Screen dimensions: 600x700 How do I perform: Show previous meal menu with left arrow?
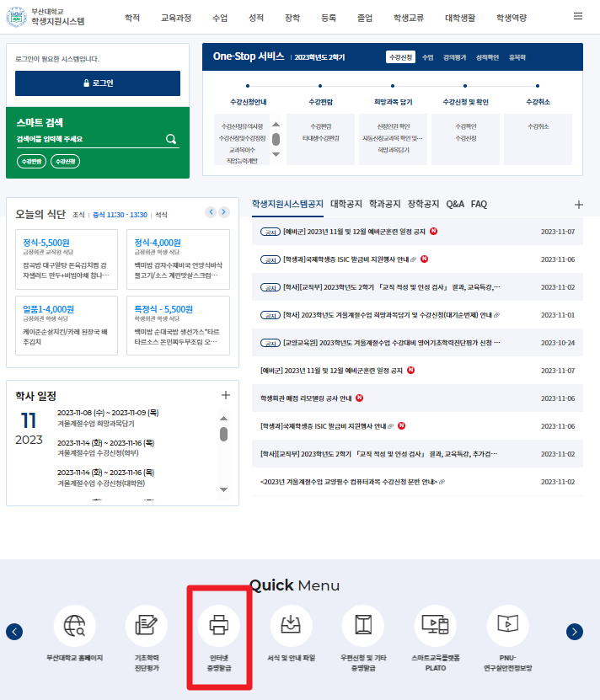tap(211, 212)
